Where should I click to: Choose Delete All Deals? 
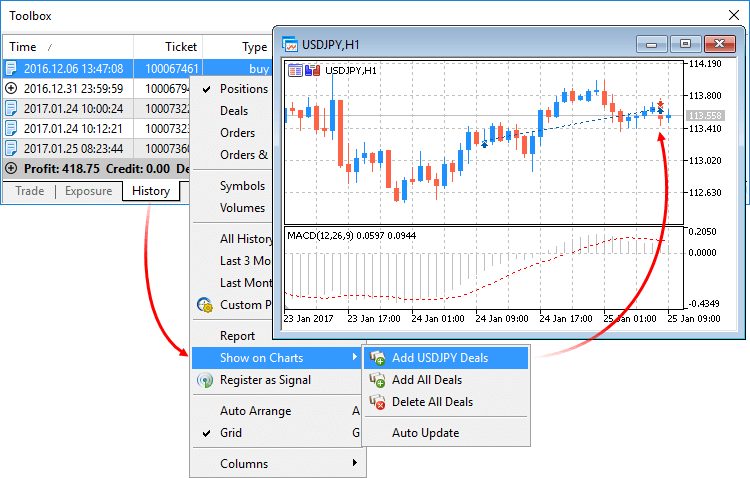(446, 402)
